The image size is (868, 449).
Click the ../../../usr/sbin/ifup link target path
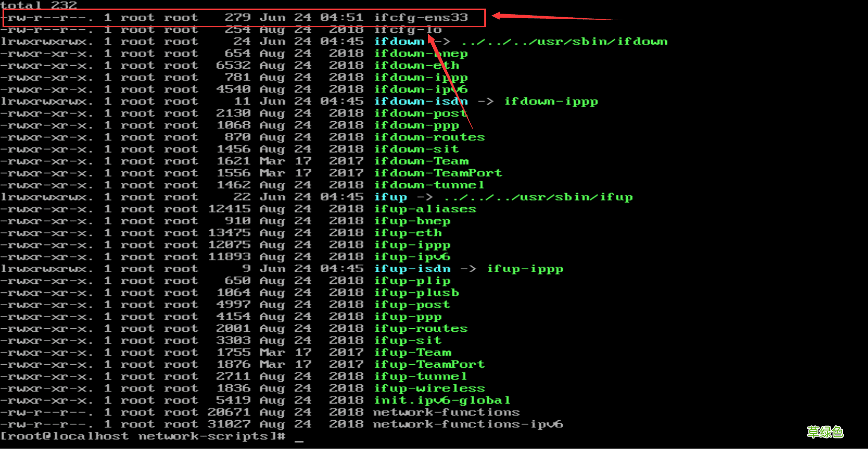[x=538, y=197]
